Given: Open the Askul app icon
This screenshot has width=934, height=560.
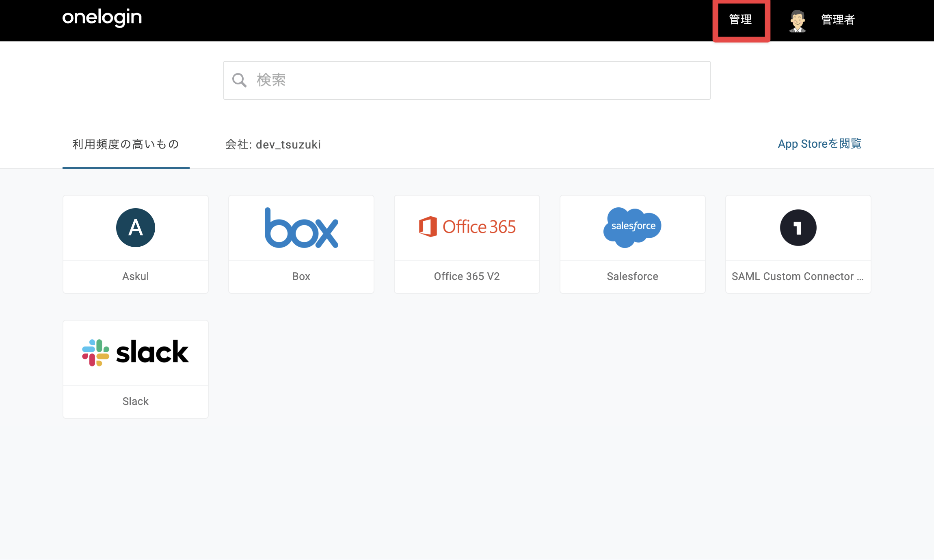Looking at the screenshot, I should (x=136, y=228).
